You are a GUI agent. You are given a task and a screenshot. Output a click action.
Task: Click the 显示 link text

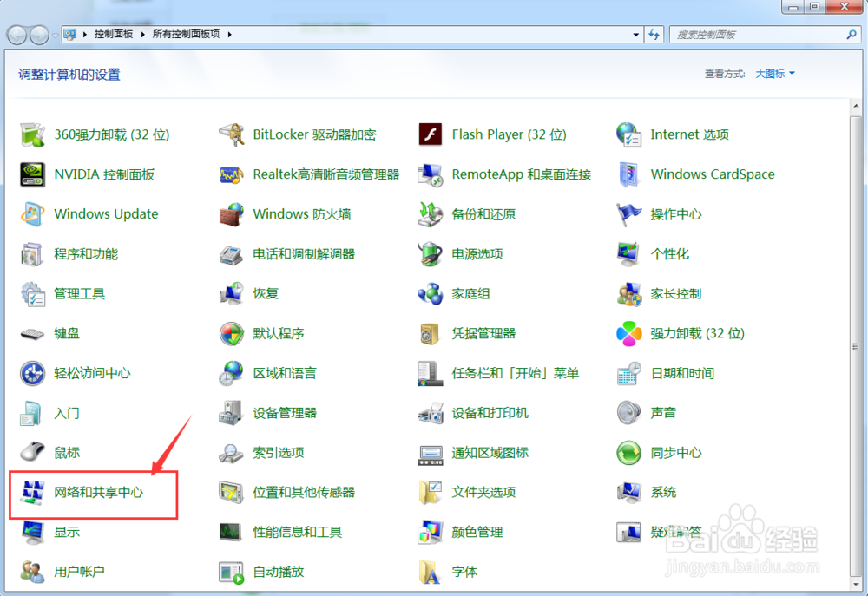point(67,533)
